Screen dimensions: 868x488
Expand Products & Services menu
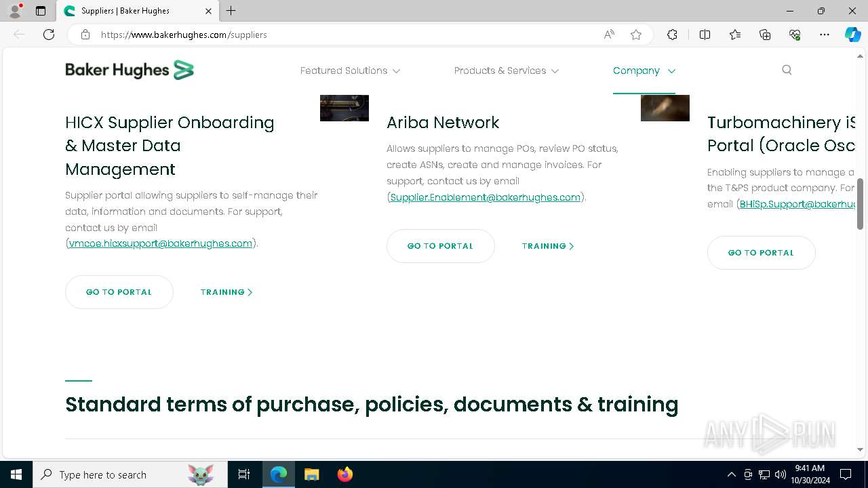point(507,70)
